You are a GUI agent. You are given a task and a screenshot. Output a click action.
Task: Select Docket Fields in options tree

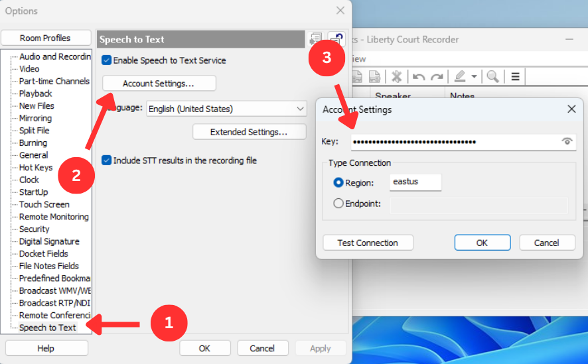pyautogui.click(x=44, y=253)
